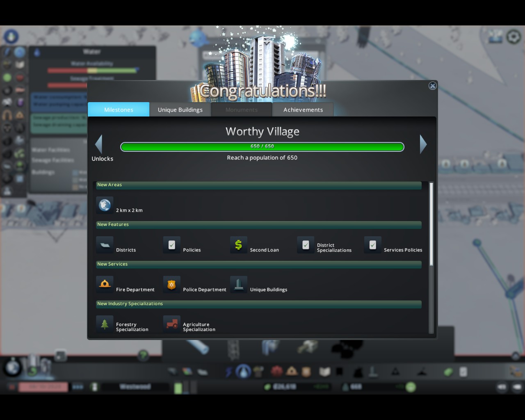Image resolution: width=525 pixels, height=420 pixels.
Task: Click the 'Services Policies' label text
Action: point(403,250)
